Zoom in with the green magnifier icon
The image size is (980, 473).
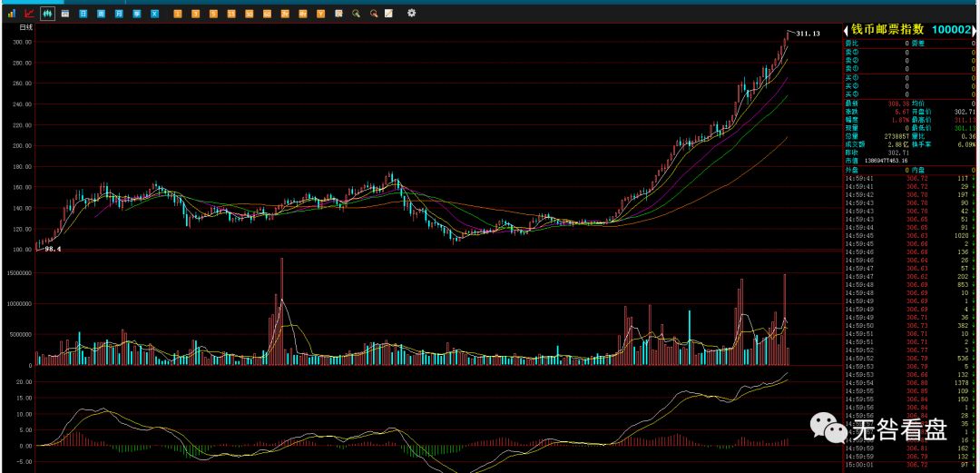[x=357, y=13]
